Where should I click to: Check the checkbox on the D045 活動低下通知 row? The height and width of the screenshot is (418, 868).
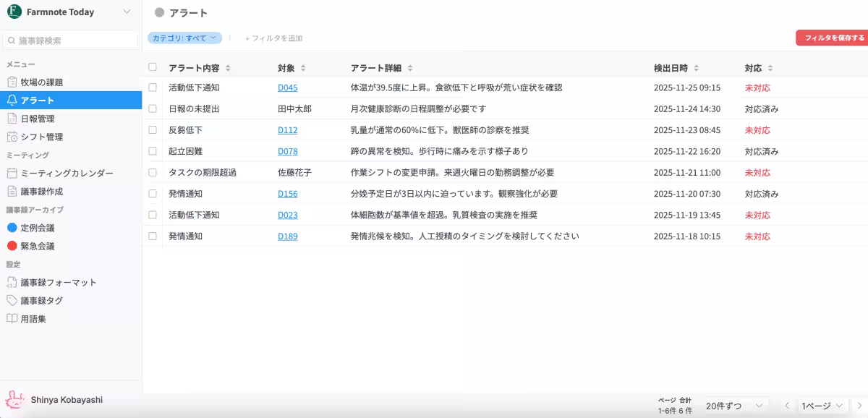tap(154, 88)
